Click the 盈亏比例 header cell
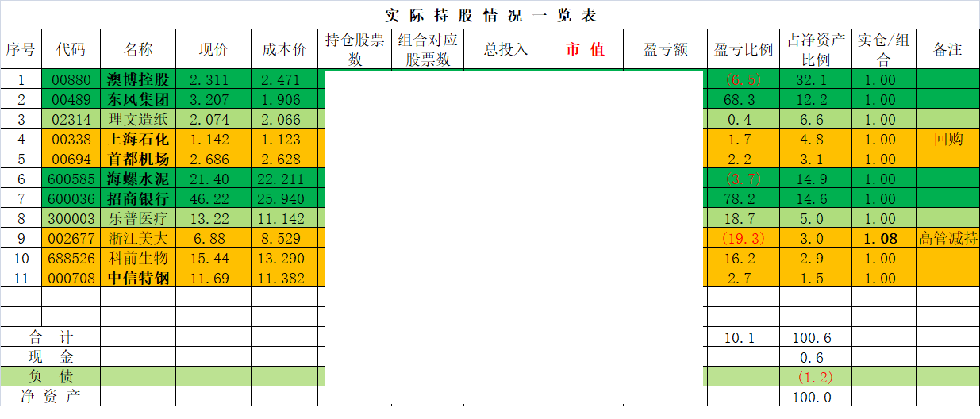980x419 pixels. click(x=744, y=50)
